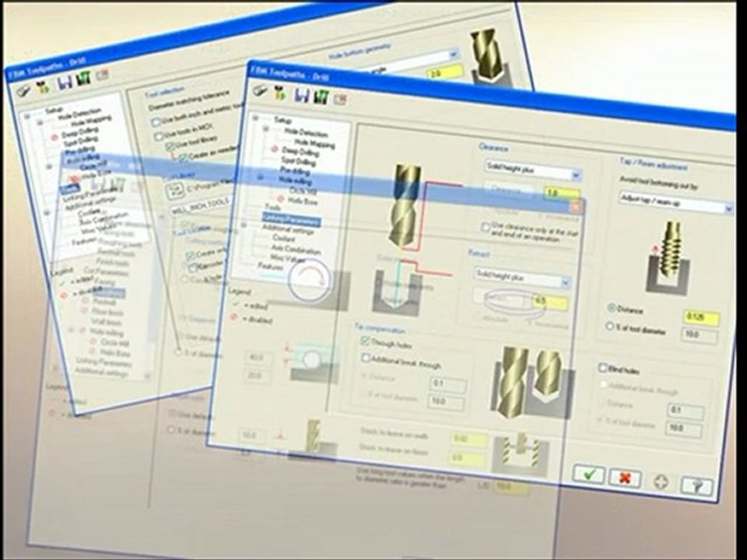The width and height of the screenshot is (747, 560).
Task: Click the plus apply button beside cancel
Action: 661,482
